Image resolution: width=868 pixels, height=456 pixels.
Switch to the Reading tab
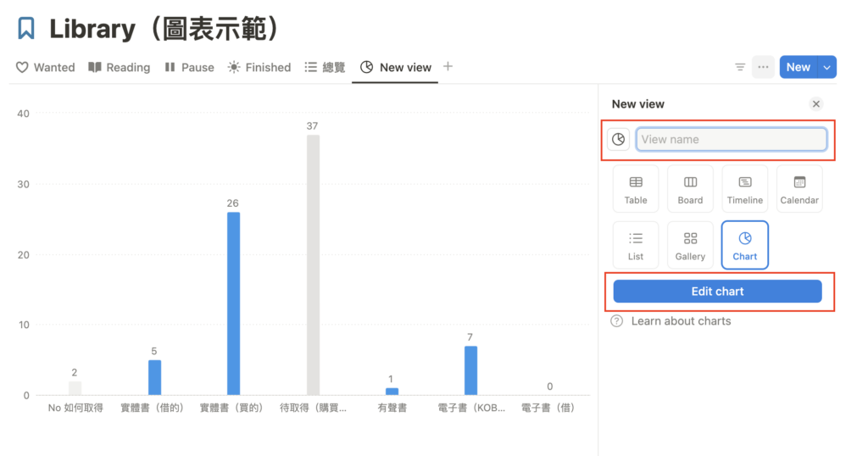(x=120, y=67)
